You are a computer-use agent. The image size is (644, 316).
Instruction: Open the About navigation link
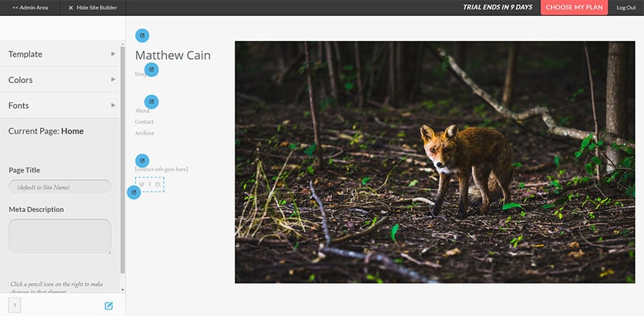tap(142, 111)
